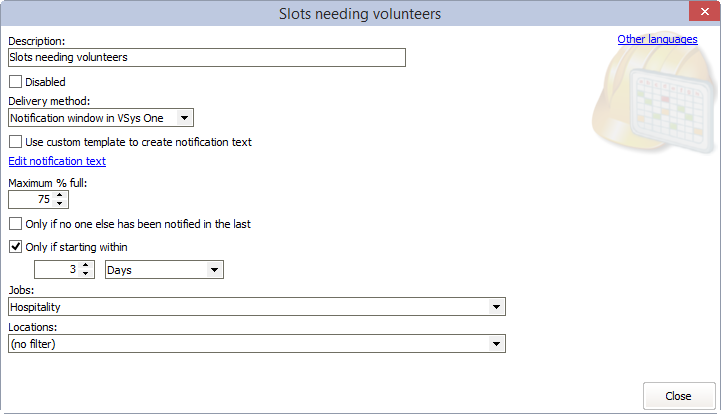Uncheck Only if starting within
721x414 pixels.
[15, 247]
